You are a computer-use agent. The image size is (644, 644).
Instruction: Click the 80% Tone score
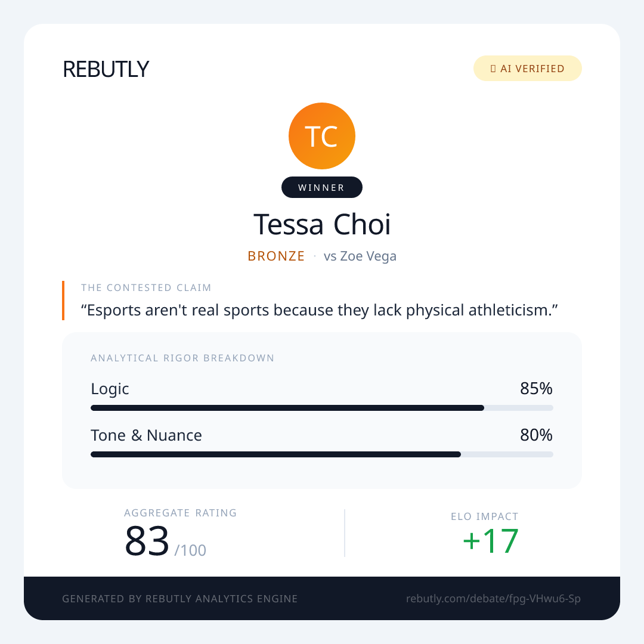tap(536, 435)
